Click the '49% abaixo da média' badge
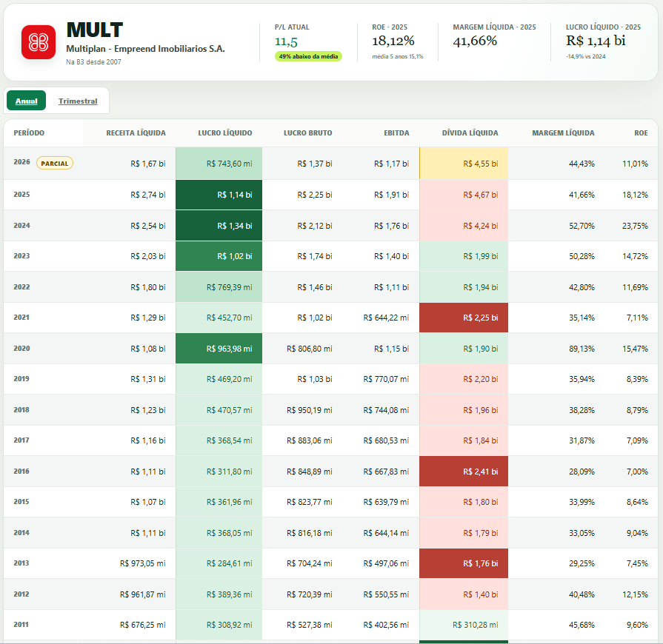 tap(308, 56)
